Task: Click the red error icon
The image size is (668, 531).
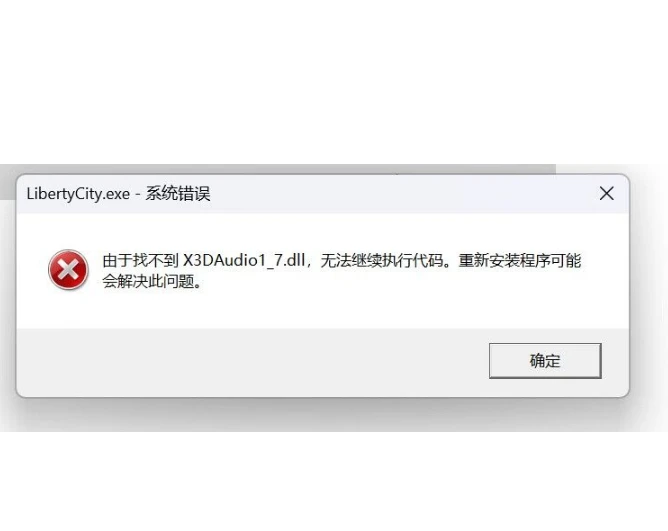Action: [68, 270]
